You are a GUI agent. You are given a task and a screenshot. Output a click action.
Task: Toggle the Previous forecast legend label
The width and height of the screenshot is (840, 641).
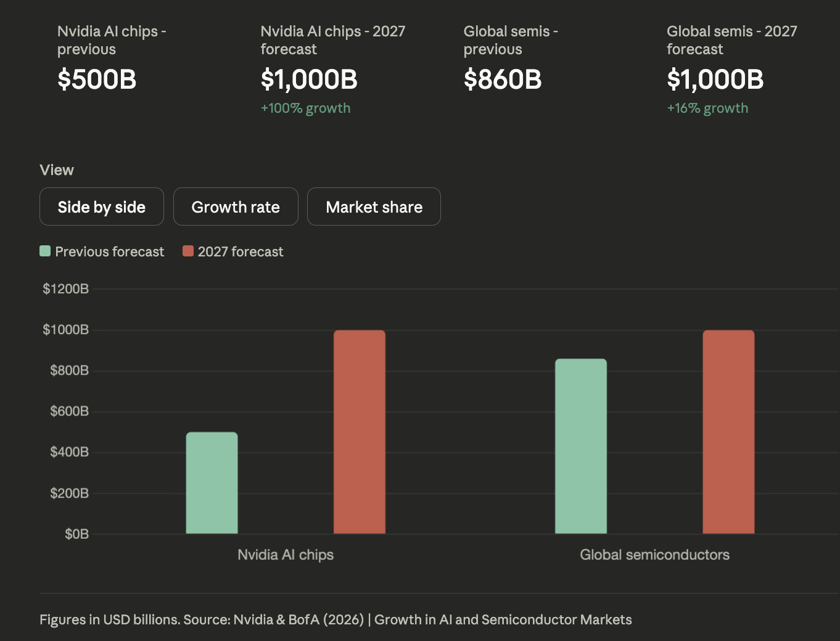tap(109, 251)
